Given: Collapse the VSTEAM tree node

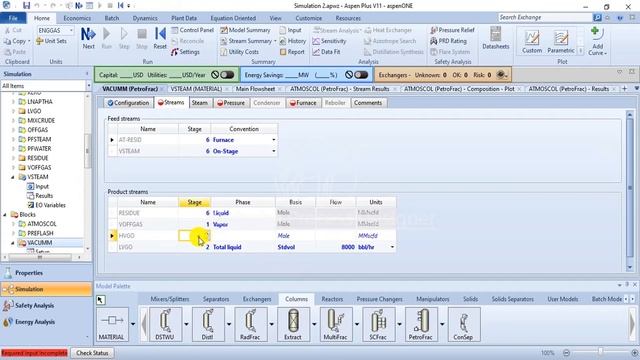Looking at the screenshot, I should point(13,177).
